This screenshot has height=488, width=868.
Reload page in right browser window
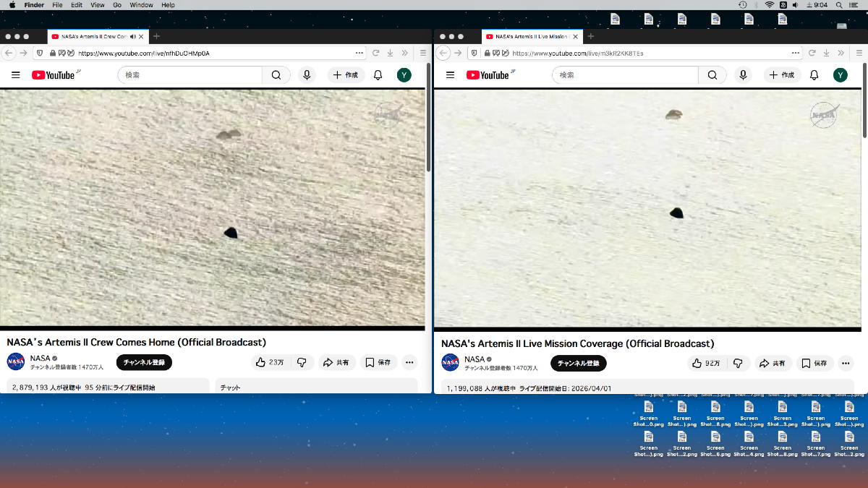811,53
